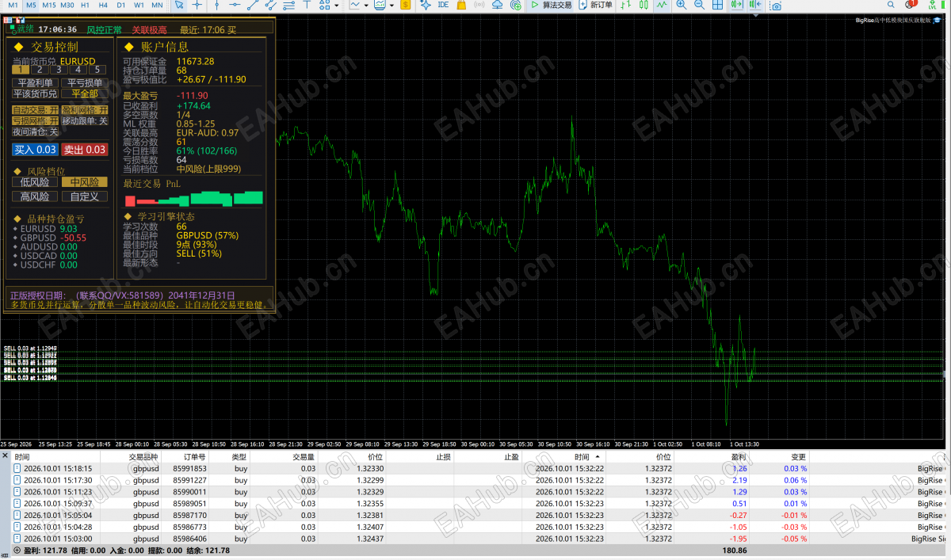Sort history by 盈利 column header
Screen dimensions: 951x560
[739, 457]
